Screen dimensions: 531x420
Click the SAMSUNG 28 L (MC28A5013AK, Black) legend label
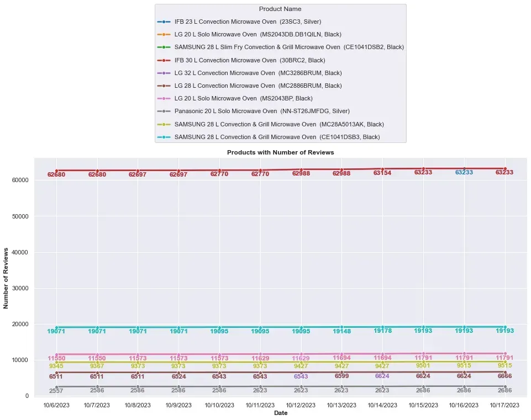pos(279,124)
